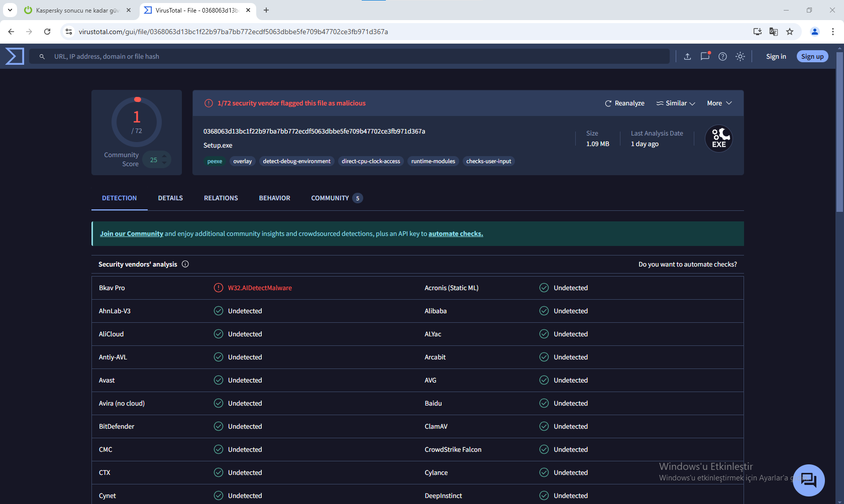
Task: Click the EXE file type badge
Action: tap(718, 139)
